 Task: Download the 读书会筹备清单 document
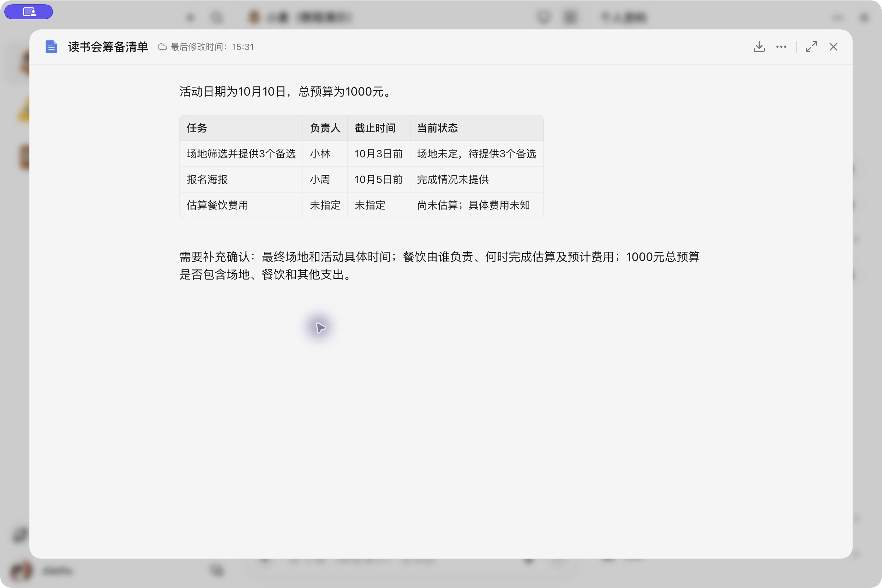[759, 47]
